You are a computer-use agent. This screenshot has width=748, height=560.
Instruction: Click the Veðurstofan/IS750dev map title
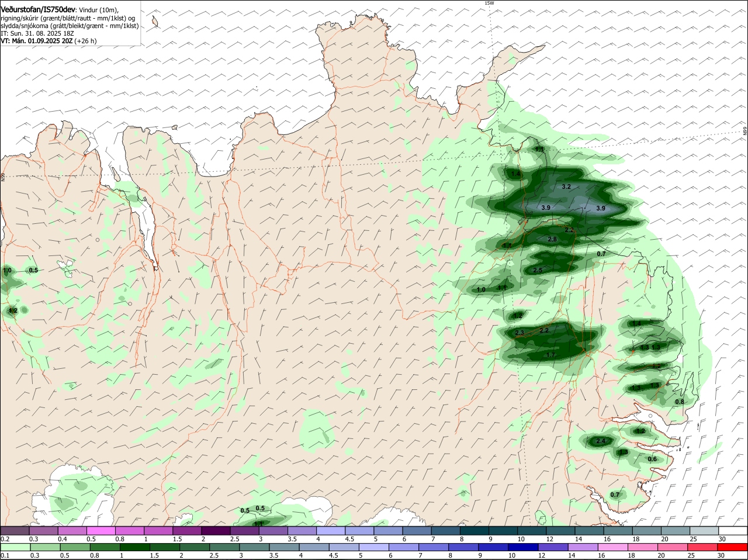click(38, 9)
